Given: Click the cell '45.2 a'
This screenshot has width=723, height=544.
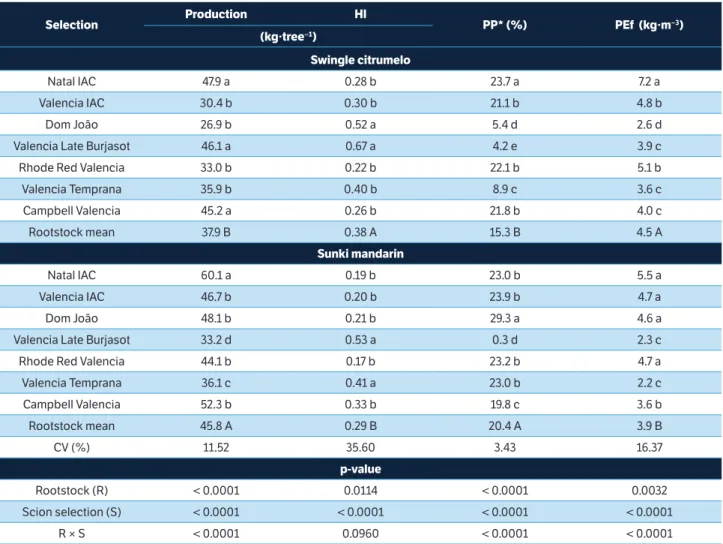Looking at the screenshot, I should pos(216,211).
